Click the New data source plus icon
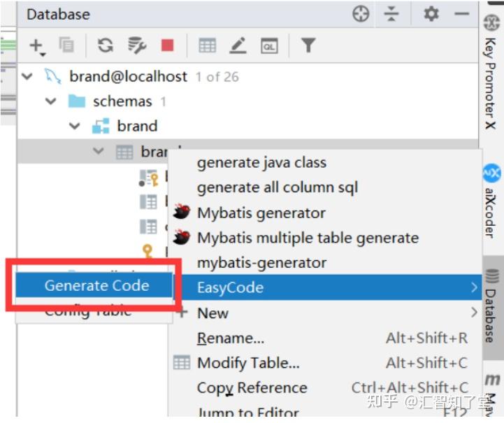This screenshot has height=423, width=504. [38, 46]
